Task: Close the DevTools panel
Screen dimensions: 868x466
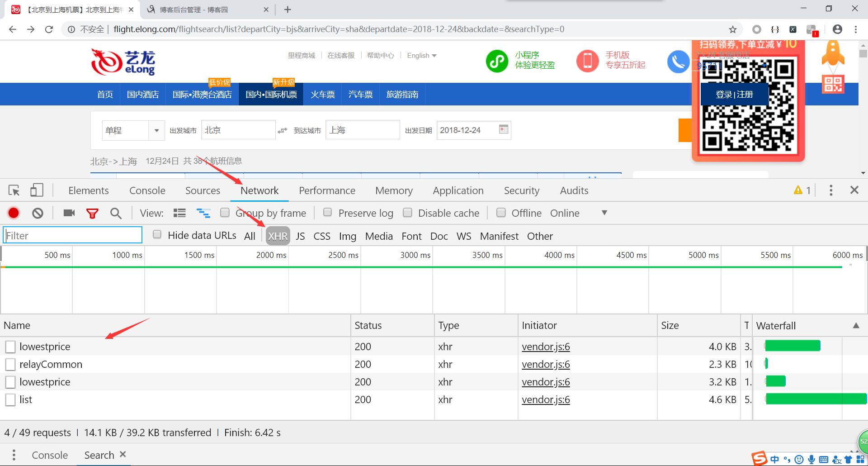Action: pyautogui.click(x=854, y=190)
